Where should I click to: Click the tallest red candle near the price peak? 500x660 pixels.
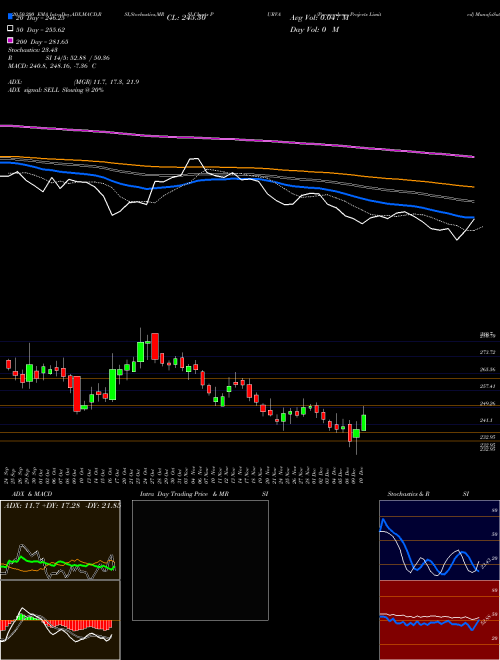pos(155,346)
